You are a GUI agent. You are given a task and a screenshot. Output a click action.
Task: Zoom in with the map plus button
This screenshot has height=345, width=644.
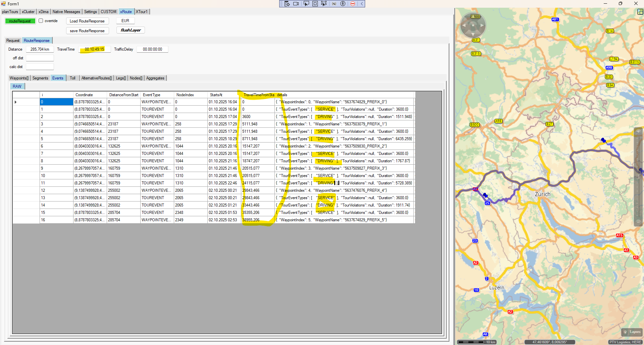coord(638,131)
